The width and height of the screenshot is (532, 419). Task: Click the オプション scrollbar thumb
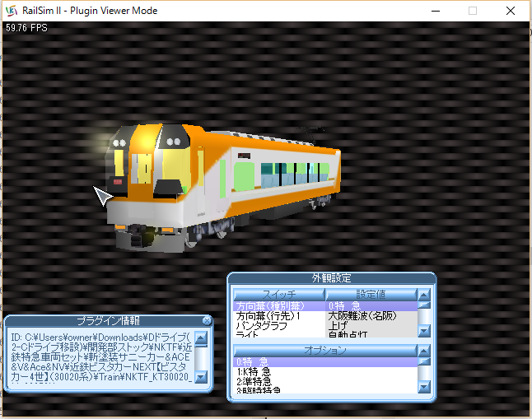click(x=424, y=361)
